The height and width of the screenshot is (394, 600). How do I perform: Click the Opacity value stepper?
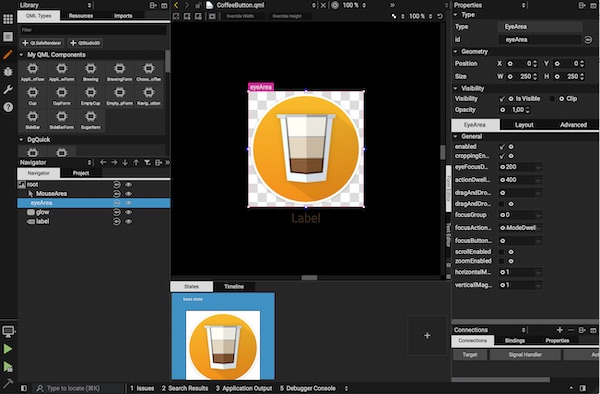(x=528, y=110)
